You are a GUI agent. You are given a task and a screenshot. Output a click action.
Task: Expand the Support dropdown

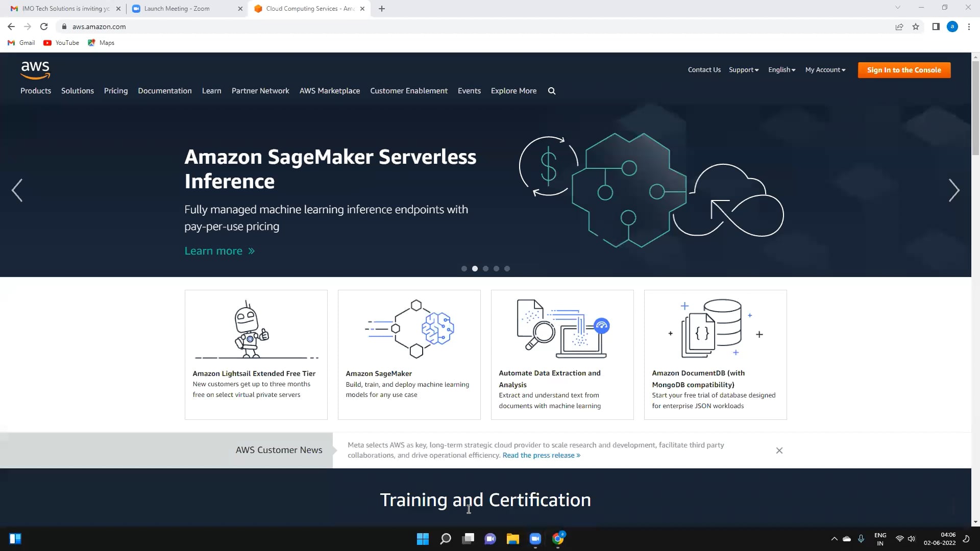click(x=743, y=69)
